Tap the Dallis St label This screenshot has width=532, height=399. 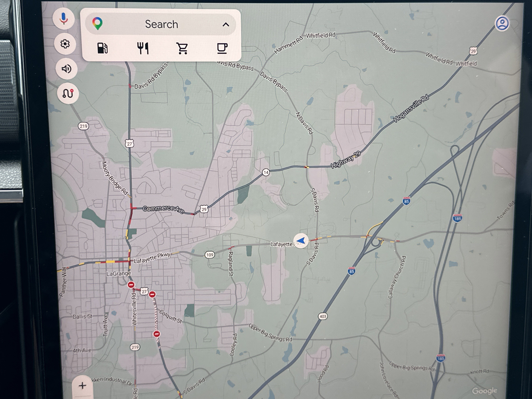(x=82, y=317)
